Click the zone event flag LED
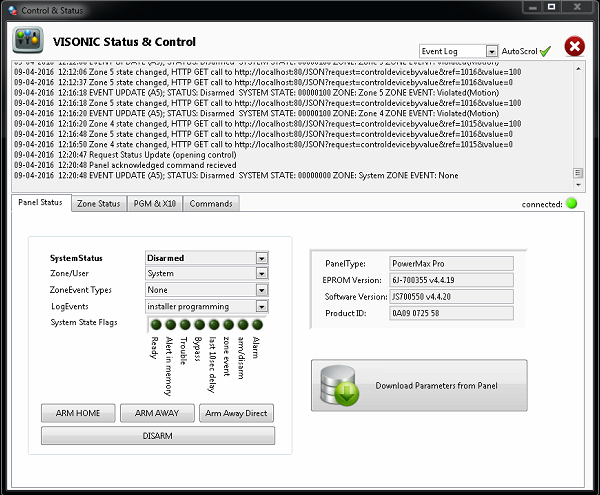Image resolution: width=600 pixels, height=495 pixels. [228, 325]
